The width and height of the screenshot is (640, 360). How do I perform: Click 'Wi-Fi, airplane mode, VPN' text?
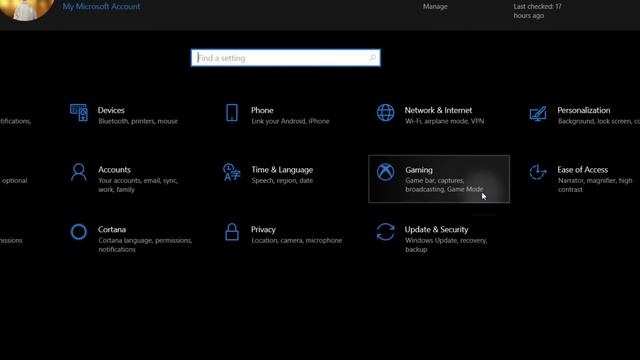444,121
